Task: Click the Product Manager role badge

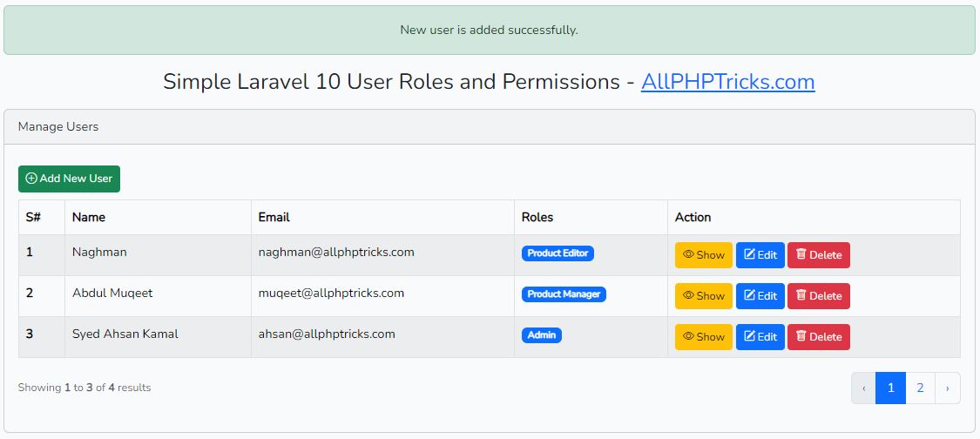Action: click(564, 294)
